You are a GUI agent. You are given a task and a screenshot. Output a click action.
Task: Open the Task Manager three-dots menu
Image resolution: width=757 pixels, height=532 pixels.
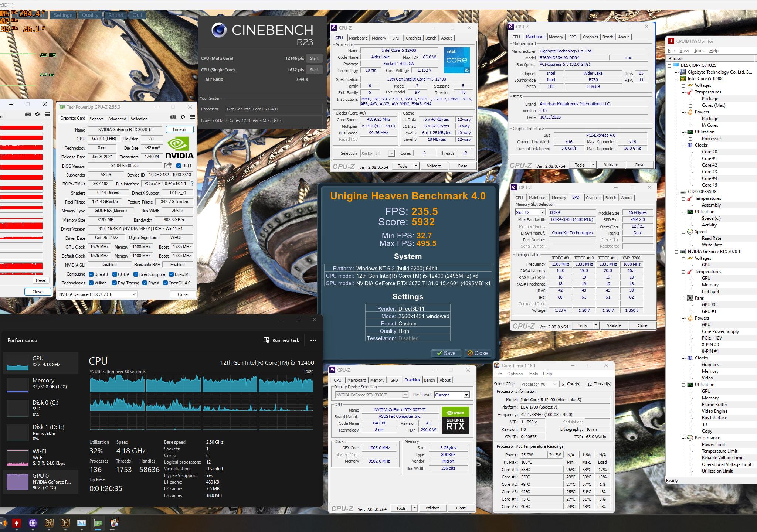(313, 340)
